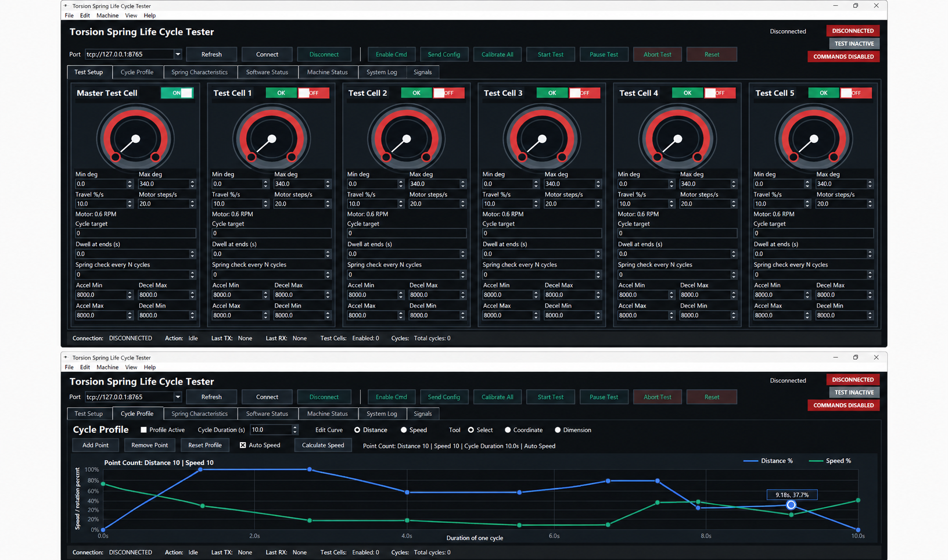948x560 pixels.
Task: Click Abort Test in Cycle Profile window
Action: pos(657,397)
